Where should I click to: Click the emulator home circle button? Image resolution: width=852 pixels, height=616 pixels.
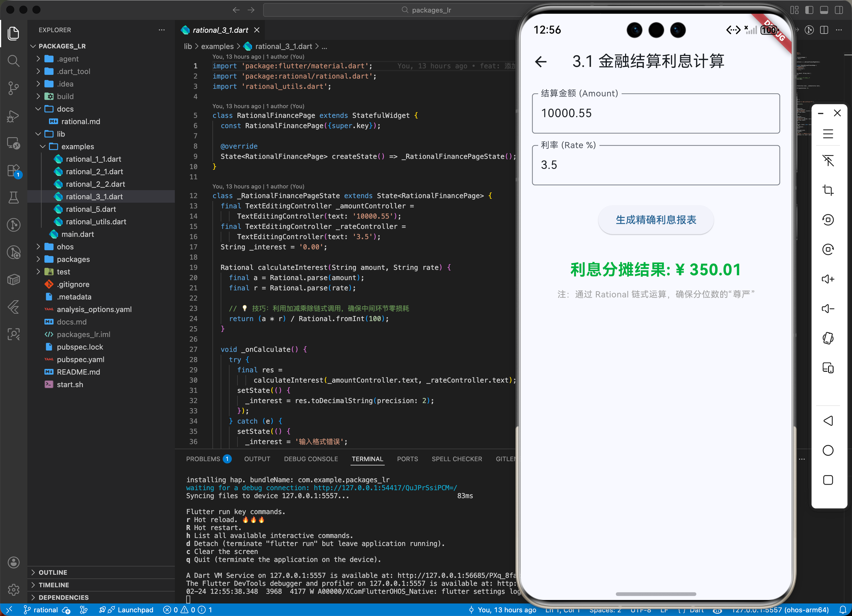(828, 450)
